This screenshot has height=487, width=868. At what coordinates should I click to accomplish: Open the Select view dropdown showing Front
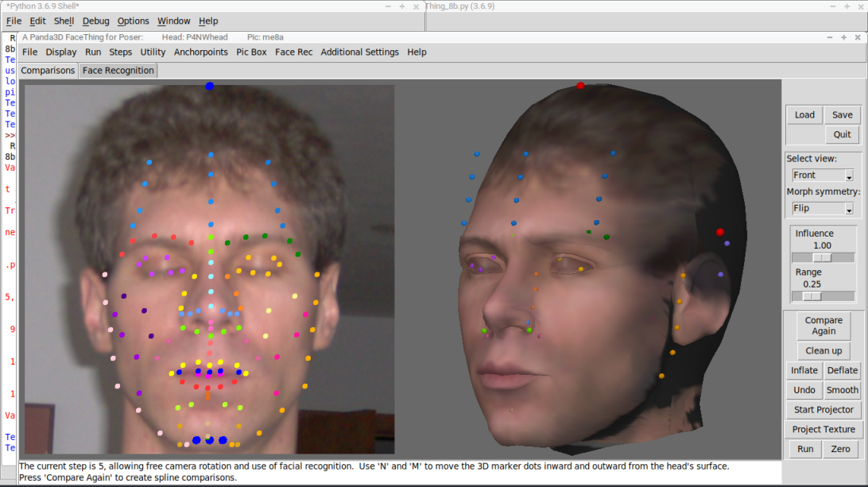tap(823, 175)
